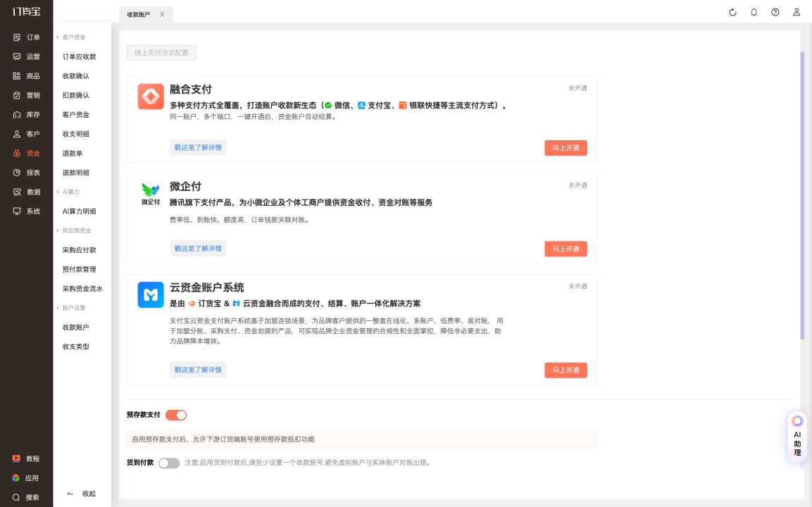This screenshot has height=507, width=812.
Task: Click 戳这里了解详情 under 融合支付
Action: (198, 148)
